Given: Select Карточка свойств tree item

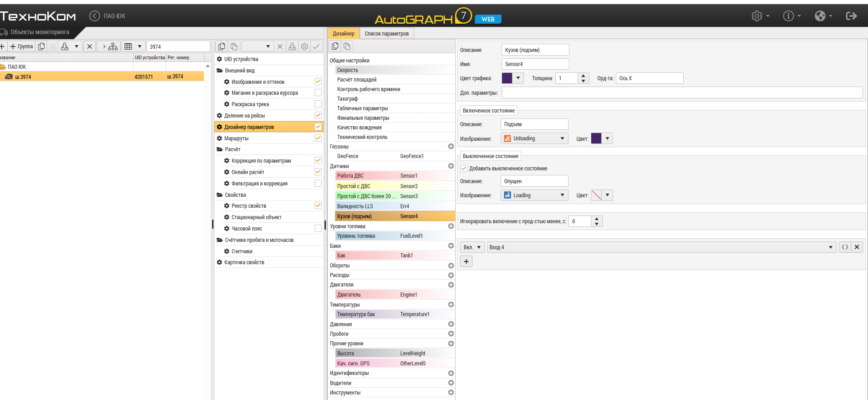Looking at the screenshot, I should coord(244,262).
